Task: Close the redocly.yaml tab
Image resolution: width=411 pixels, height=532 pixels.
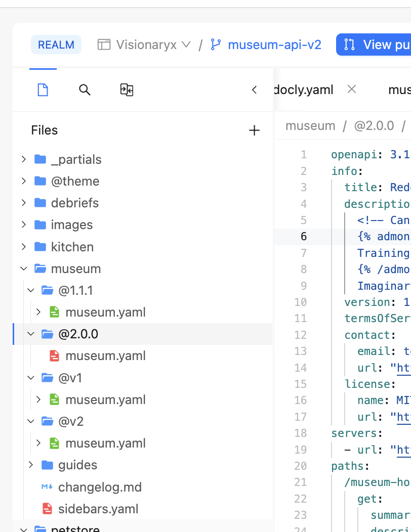Action: pyautogui.click(x=352, y=90)
